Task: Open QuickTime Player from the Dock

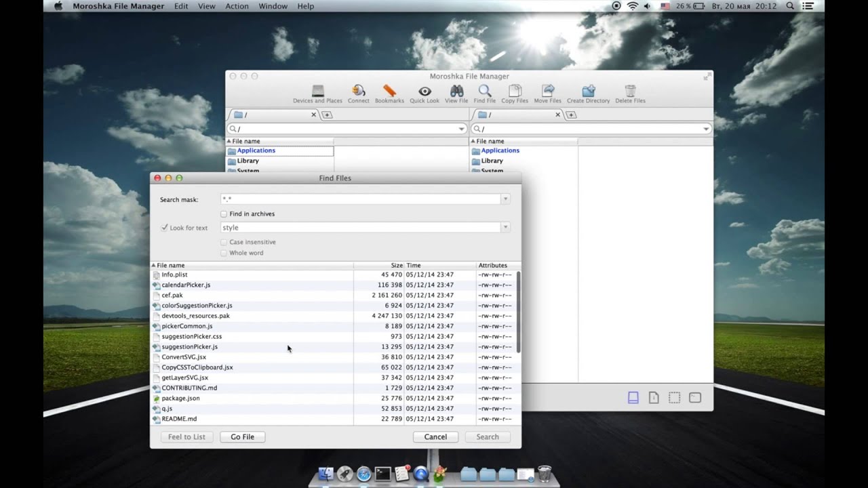Action: click(x=421, y=474)
